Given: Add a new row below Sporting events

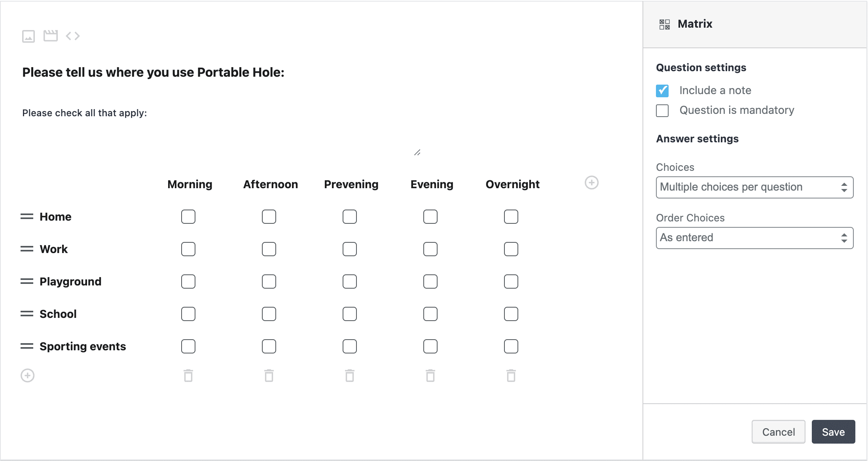Looking at the screenshot, I should click(27, 376).
